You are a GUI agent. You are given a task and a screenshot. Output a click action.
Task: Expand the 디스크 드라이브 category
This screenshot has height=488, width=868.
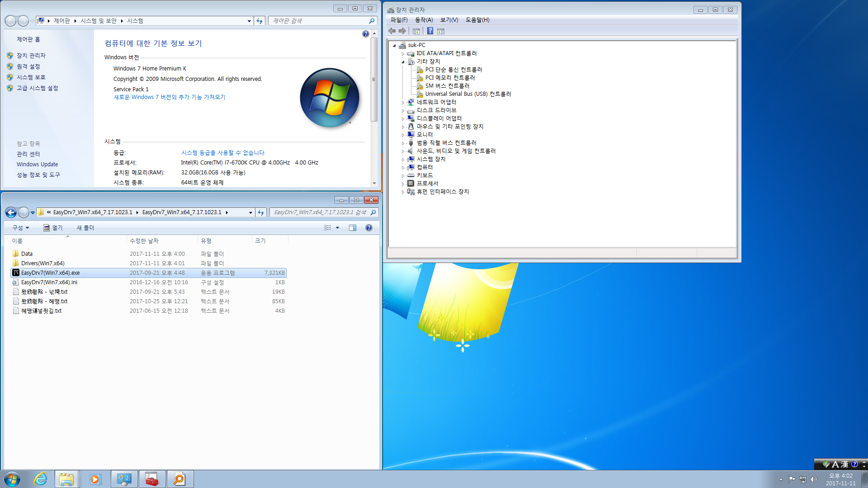(x=403, y=111)
